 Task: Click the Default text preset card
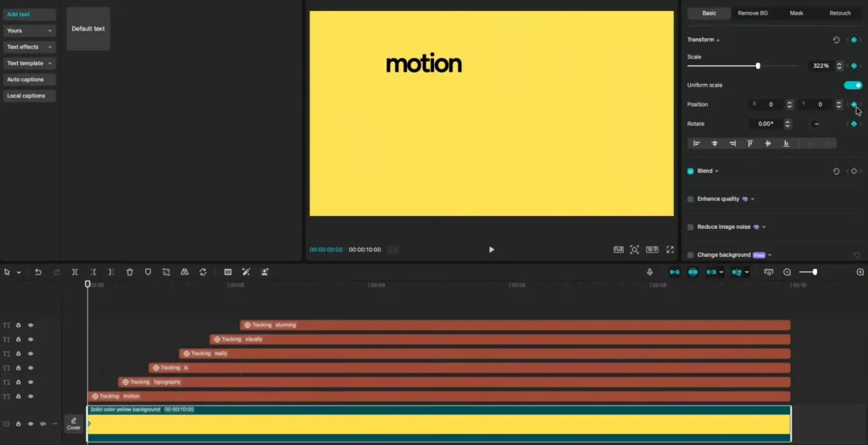tap(88, 29)
